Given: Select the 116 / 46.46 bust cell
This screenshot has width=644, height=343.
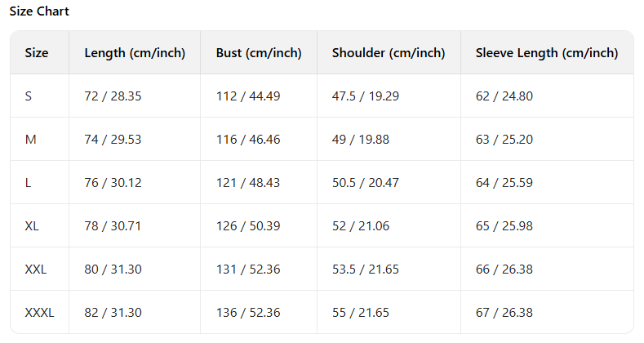Looking at the screenshot, I should pyautogui.click(x=248, y=140).
